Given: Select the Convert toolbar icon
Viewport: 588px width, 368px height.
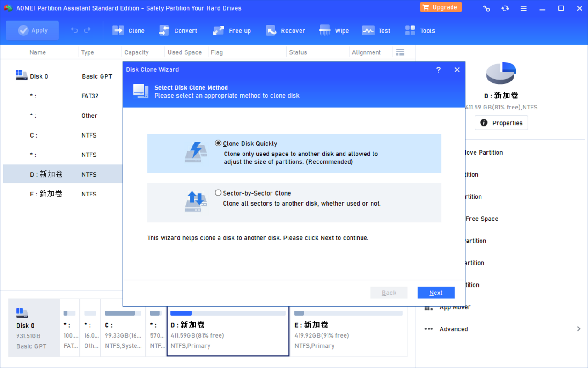Looking at the screenshot, I should [178, 30].
